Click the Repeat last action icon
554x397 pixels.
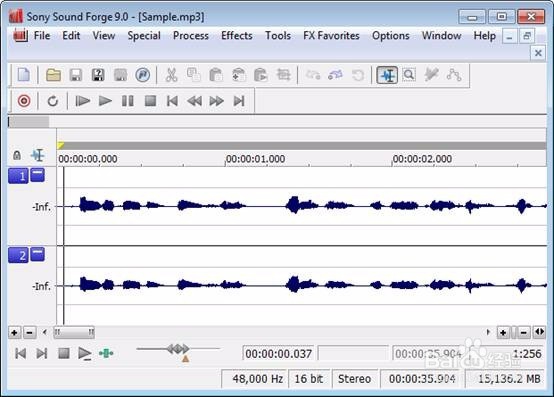tap(358, 75)
